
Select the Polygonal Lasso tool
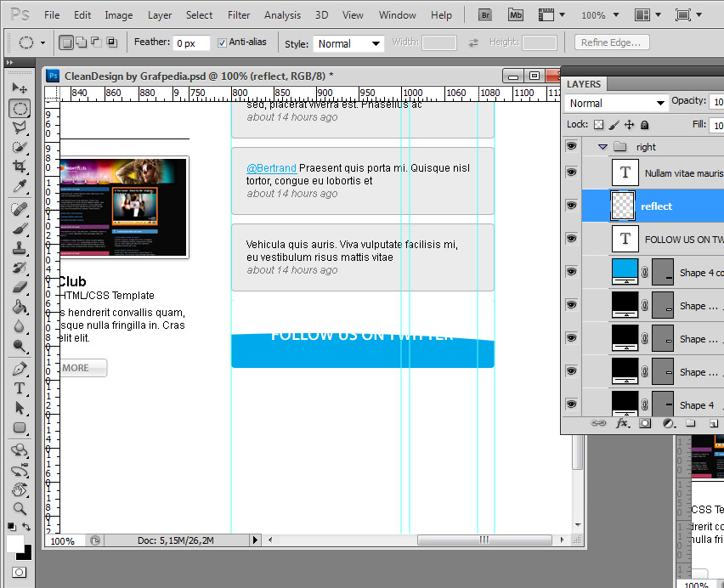click(x=20, y=127)
